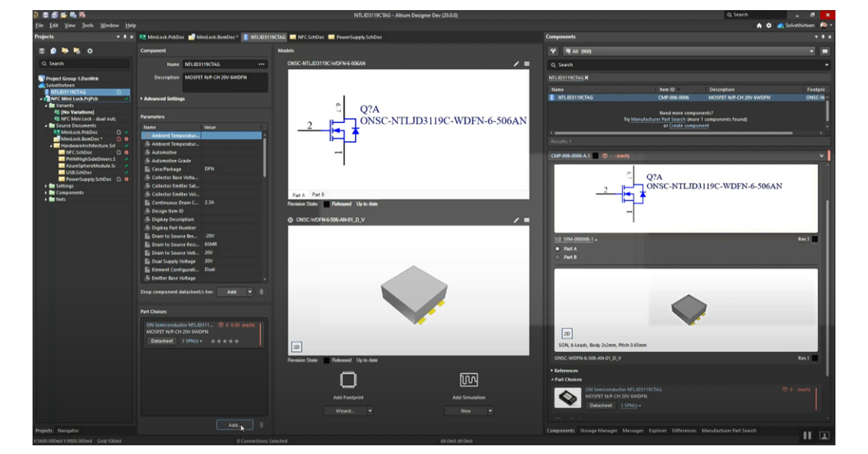Select the Part A radio button
868x454 pixels.
point(557,249)
